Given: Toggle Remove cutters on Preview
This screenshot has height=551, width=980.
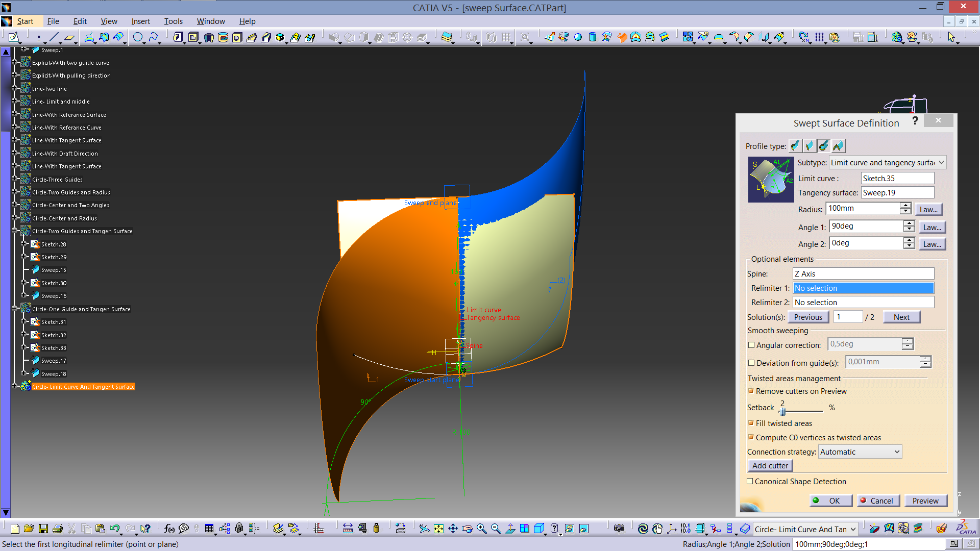Looking at the screenshot, I should pos(751,391).
